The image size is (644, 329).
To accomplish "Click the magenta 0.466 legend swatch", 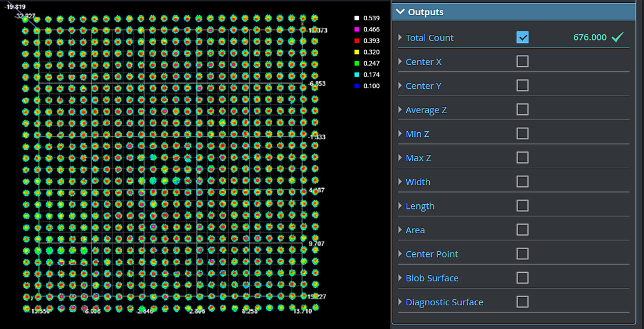I will (357, 30).
